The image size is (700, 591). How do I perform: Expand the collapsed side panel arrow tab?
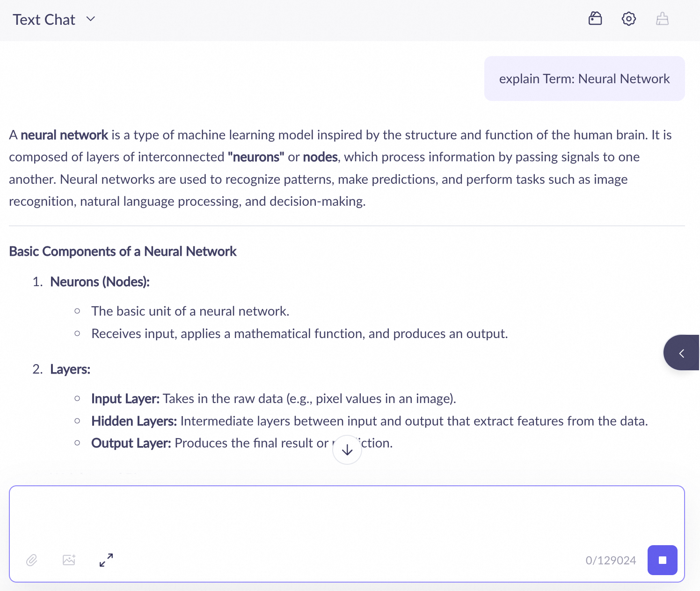(x=682, y=353)
